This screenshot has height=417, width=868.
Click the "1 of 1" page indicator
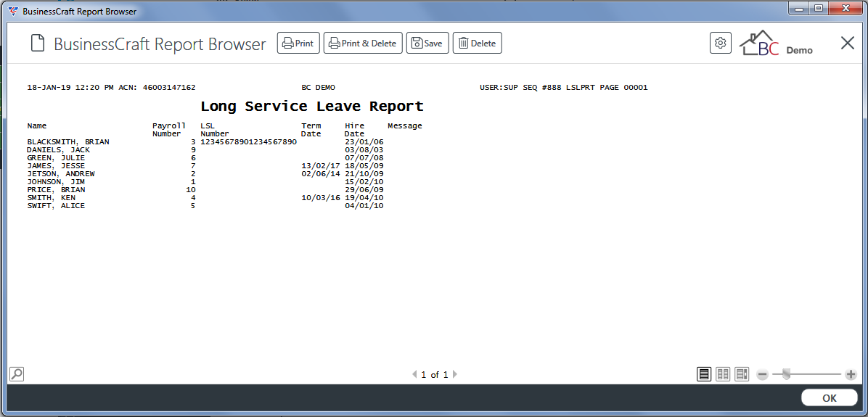(x=435, y=374)
